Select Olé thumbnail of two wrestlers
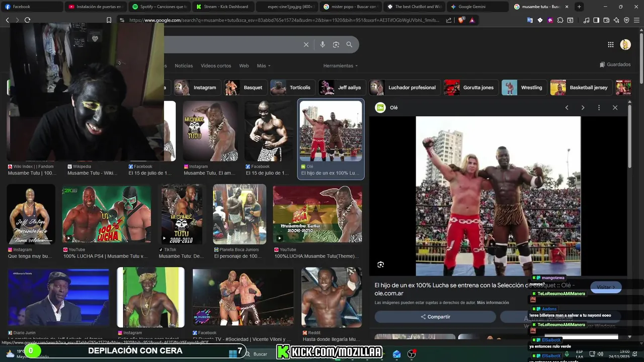The height and width of the screenshot is (362, 644). 331,131
